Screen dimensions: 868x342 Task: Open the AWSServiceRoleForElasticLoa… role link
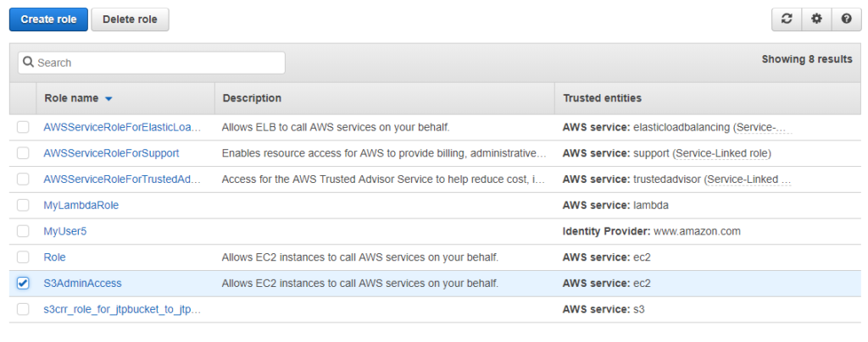(122, 127)
